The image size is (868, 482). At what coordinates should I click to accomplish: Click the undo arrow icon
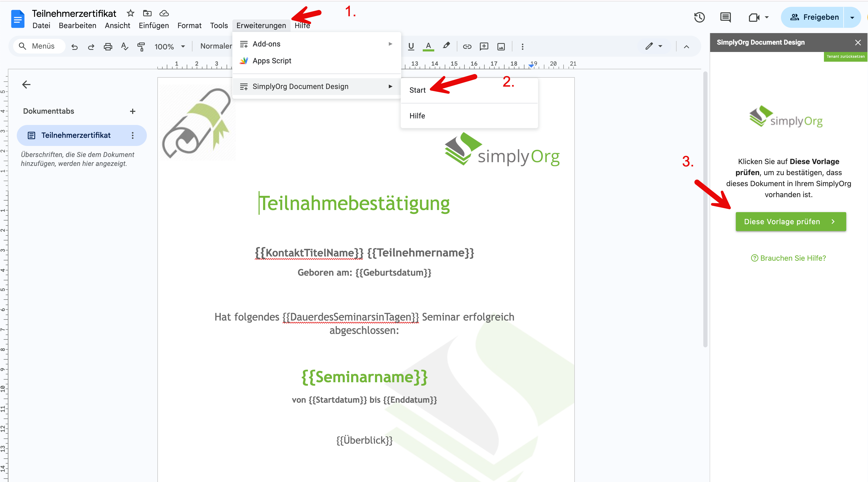click(74, 46)
